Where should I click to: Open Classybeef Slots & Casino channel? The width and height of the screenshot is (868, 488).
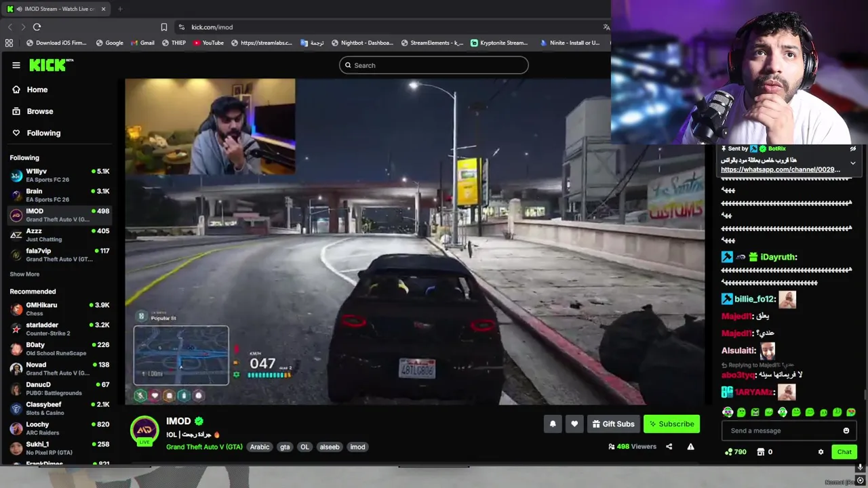click(x=60, y=408)
